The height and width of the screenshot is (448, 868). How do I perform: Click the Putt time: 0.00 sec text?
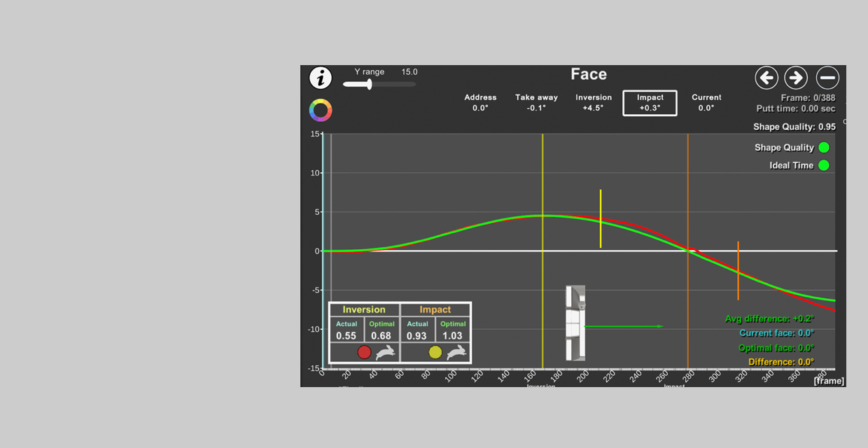click(x=797, y=108)
